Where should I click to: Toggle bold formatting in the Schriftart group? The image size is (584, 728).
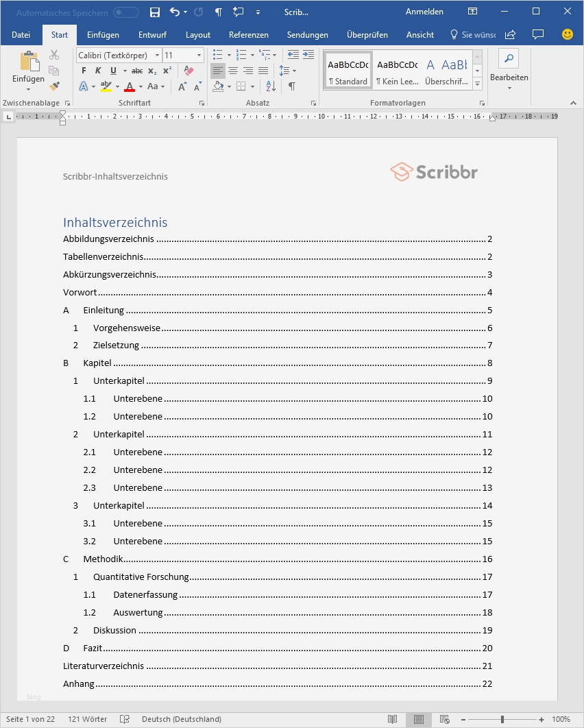(84, 70)
